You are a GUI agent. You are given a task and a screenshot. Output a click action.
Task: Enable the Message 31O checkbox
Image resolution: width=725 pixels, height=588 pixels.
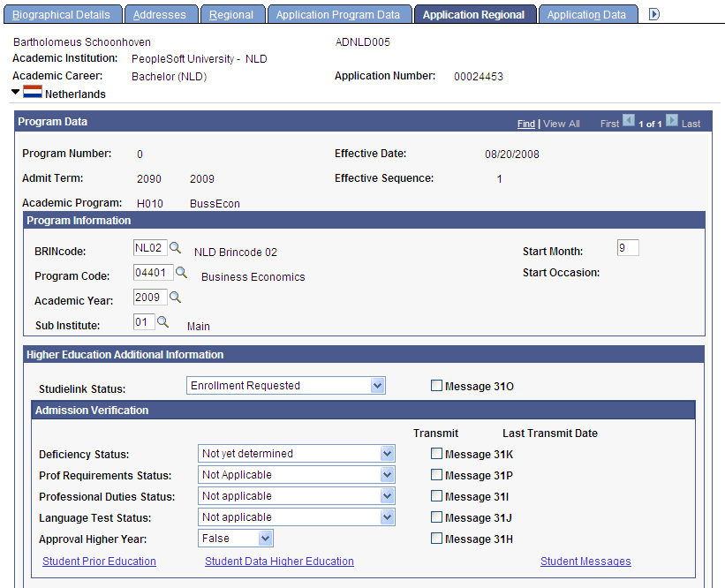click(x=436, y=385)
